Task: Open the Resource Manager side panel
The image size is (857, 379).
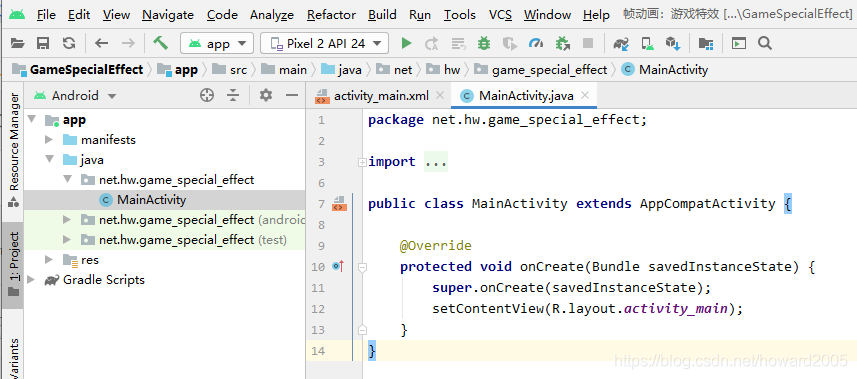Action: coord(13,149)
